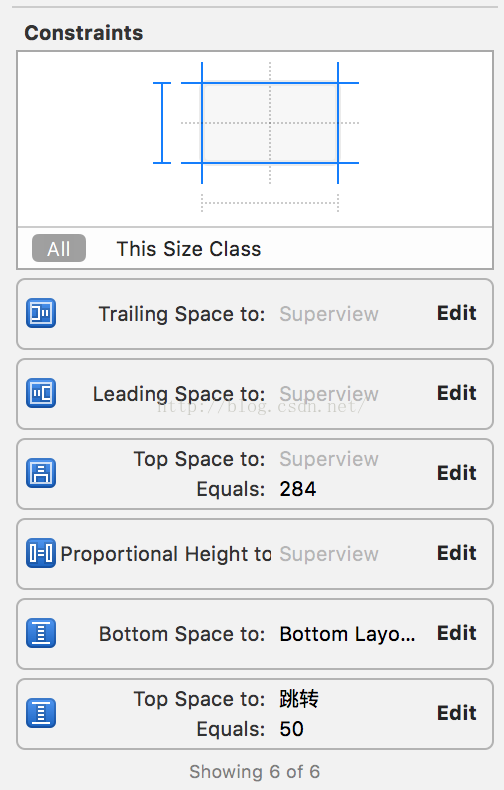Viewport: 504px width, 790px height.
Task: Switch to This Size Class filter
Action: [188, 249]
